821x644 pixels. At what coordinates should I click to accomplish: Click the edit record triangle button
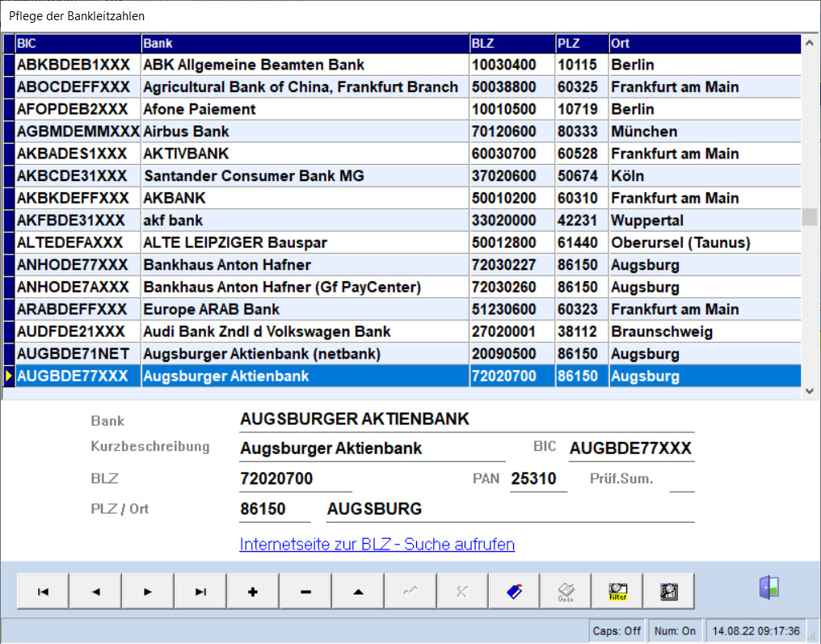click(358, 591)
